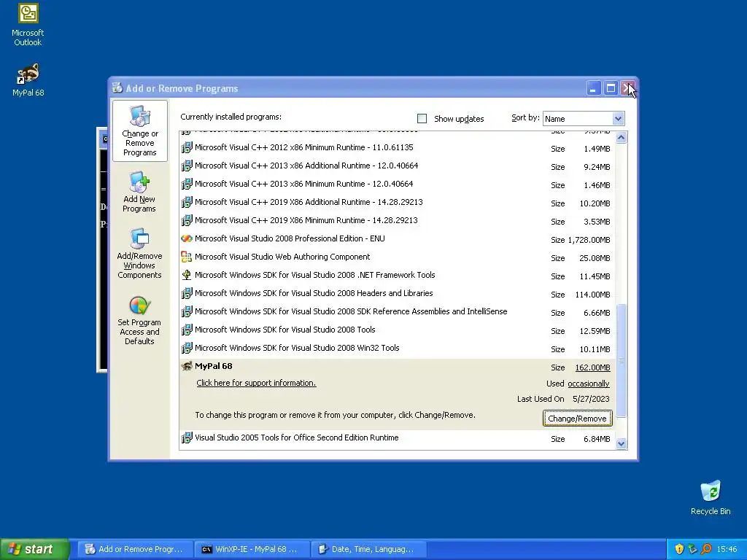Click icon of Visual C++ 2013 x86 Minimum Runtime

point(187,184)
